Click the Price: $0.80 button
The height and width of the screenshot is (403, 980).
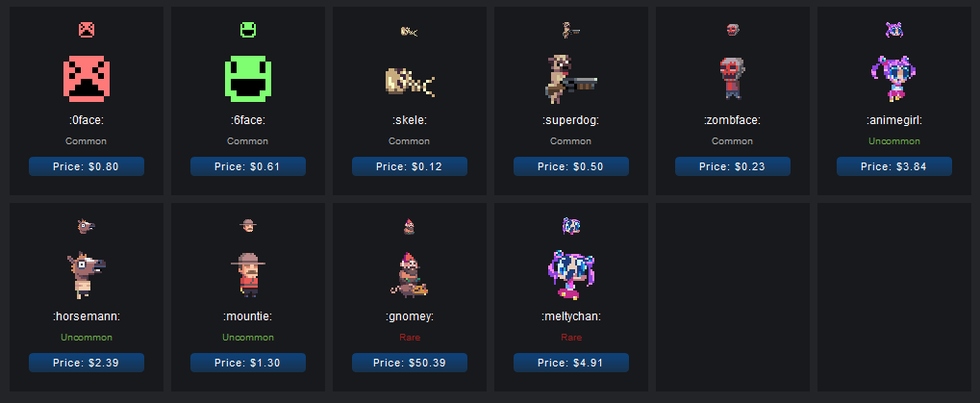[x=87, y=166]
